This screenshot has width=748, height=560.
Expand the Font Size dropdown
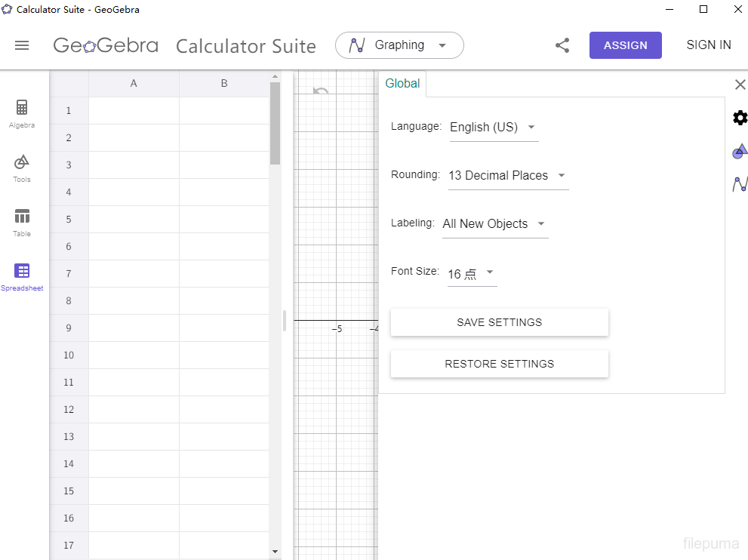pyautogui.click(x=471, y=273)
